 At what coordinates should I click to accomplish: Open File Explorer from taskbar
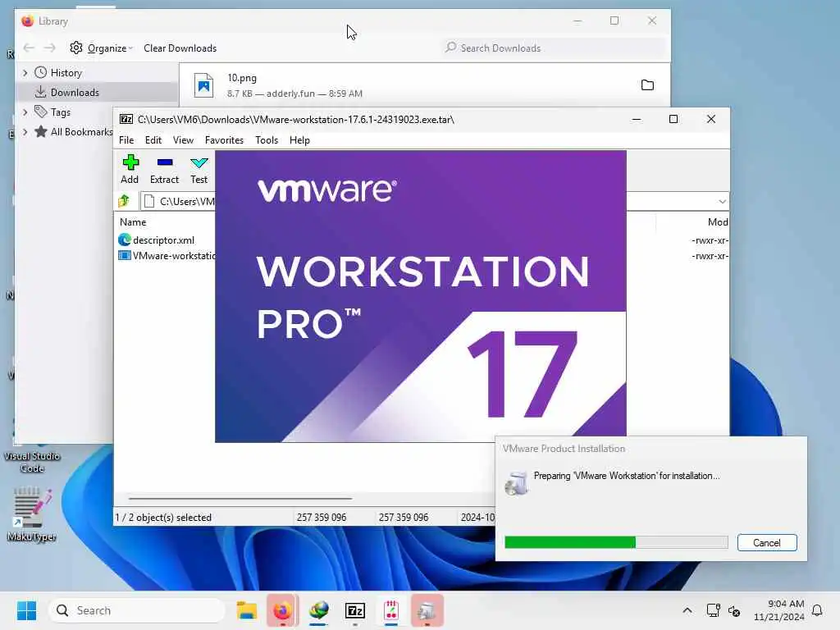click(x=247, y=610)
